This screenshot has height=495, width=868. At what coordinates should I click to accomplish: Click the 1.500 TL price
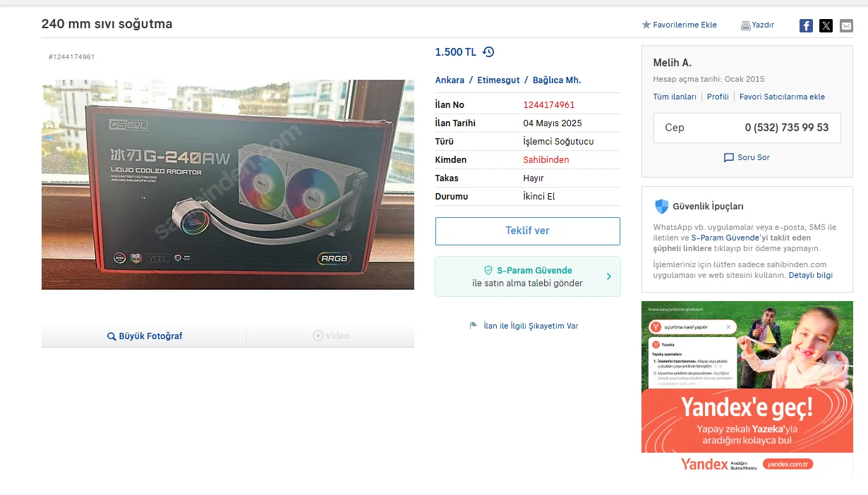tap(456, 52)
